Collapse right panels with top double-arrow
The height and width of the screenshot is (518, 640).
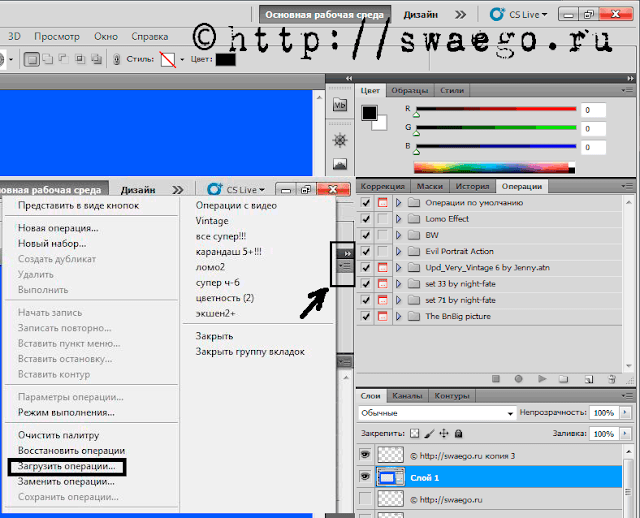(631, 78)
